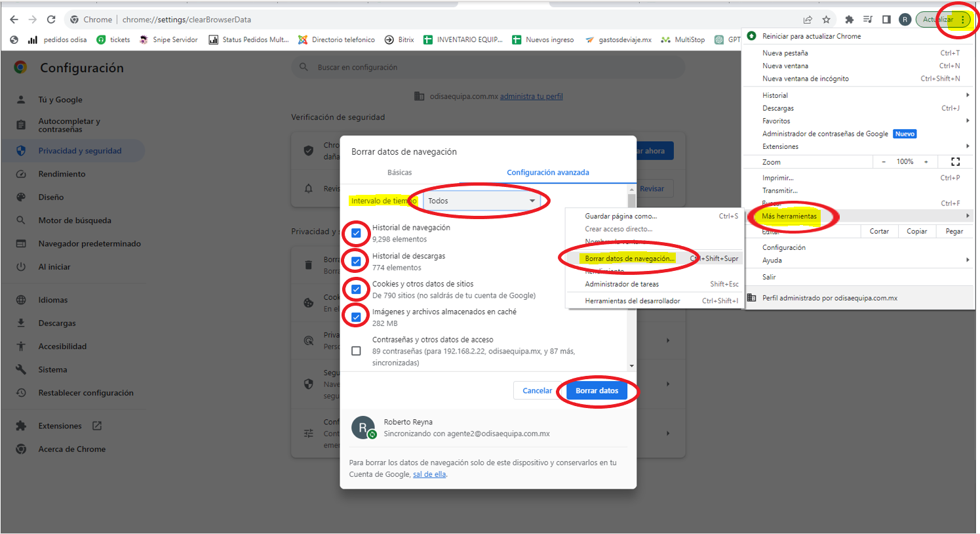Click the Revisar button behind dialog

point(652,189)
